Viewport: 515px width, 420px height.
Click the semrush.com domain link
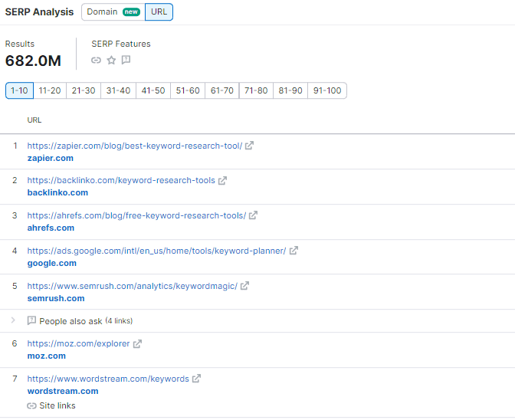56,298
